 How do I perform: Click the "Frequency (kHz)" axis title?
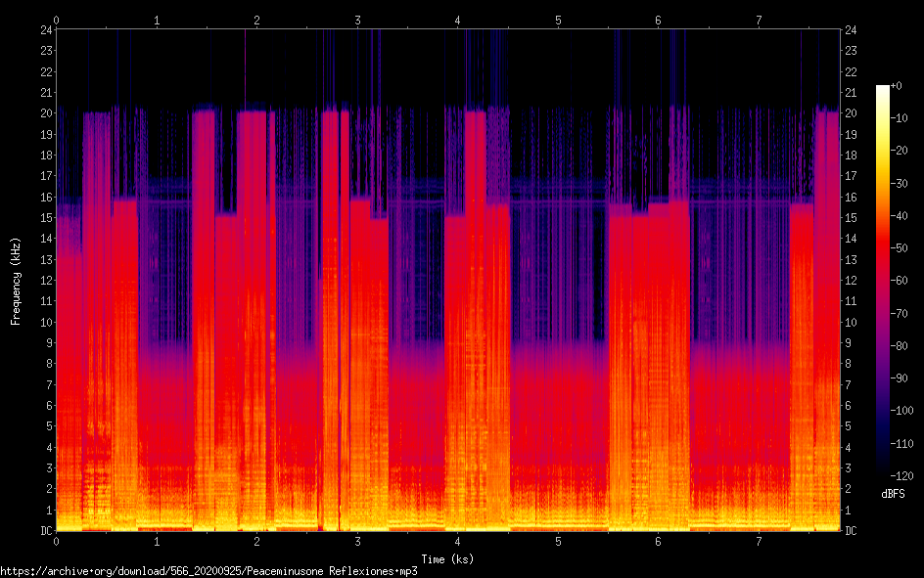(16, 282)
